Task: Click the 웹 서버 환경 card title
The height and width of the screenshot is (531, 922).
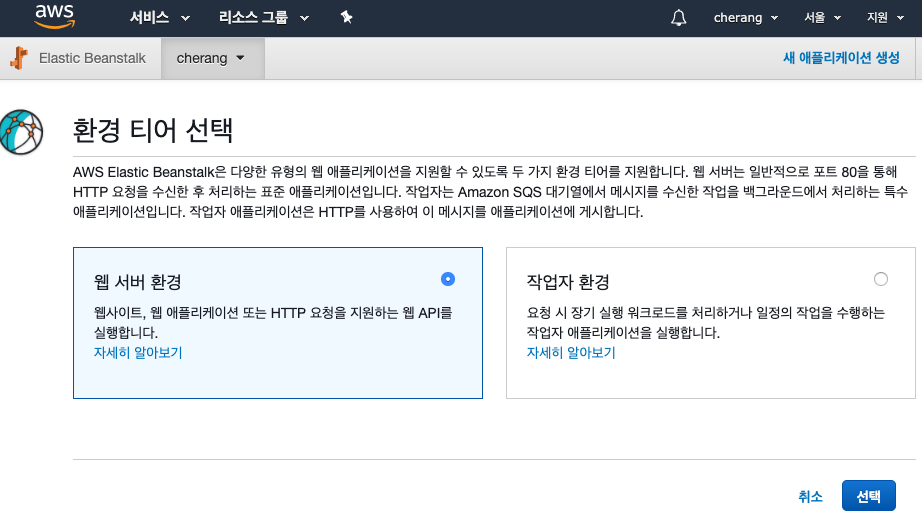Action: coord(138,282)
